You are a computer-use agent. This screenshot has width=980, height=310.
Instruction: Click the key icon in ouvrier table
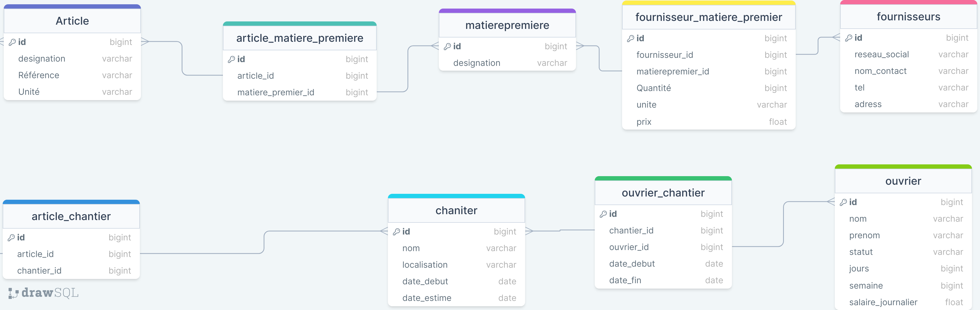843,202
